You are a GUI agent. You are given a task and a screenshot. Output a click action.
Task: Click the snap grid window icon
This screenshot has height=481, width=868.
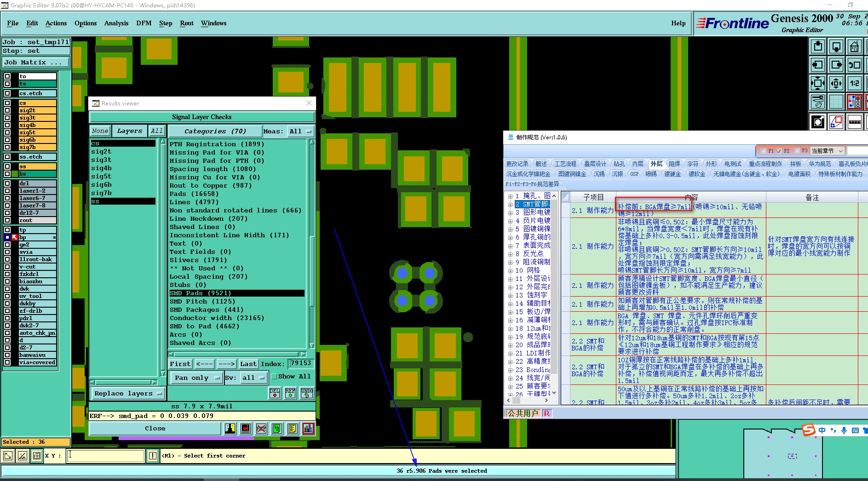[37, 456]
